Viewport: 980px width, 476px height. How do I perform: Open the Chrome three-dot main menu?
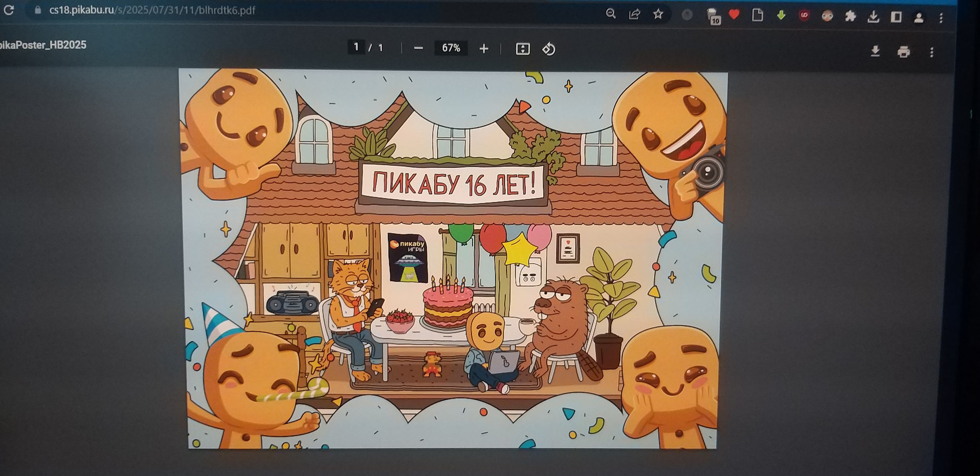click(941, 18)
